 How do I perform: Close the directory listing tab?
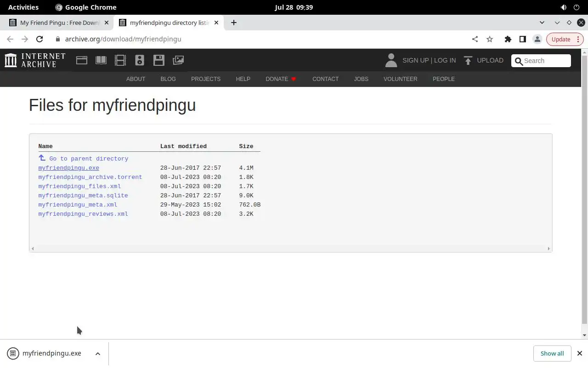pos(217,23)
